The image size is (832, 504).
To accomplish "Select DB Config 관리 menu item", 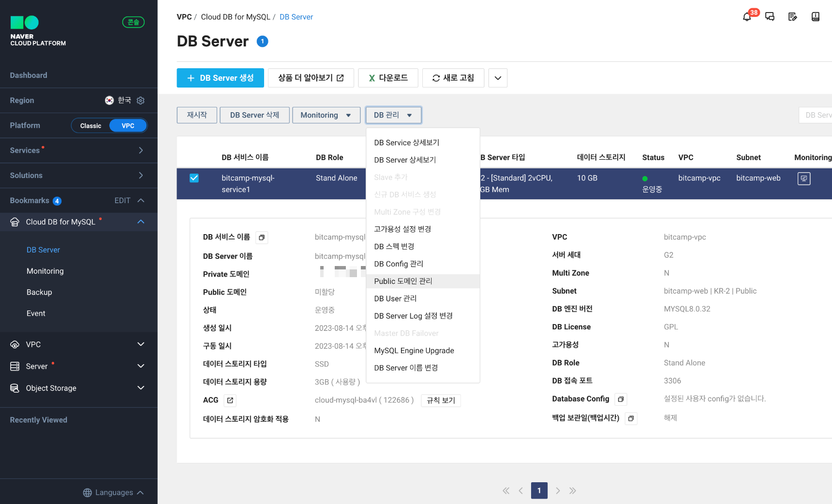I will pyautogui.click(x=423, y=264).
